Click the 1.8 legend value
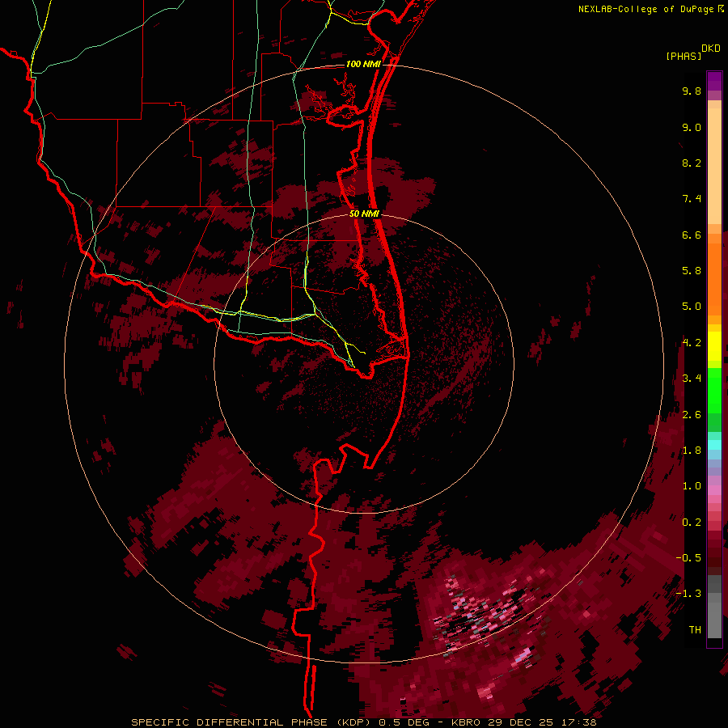Image resolution: width=728 pixels, height=728 pixels. 692,451
